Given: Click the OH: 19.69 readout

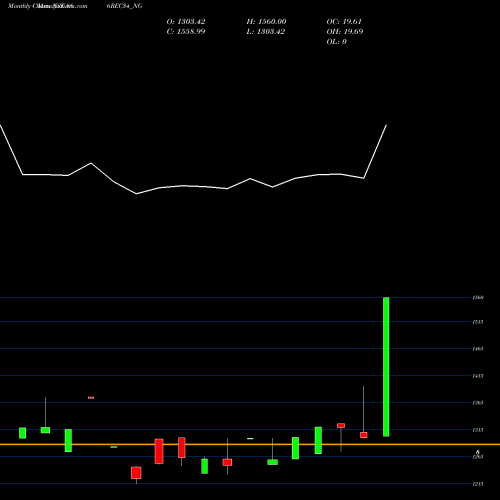Looking at the screenshot, I should pyautogui.click(x=345, y=32).
